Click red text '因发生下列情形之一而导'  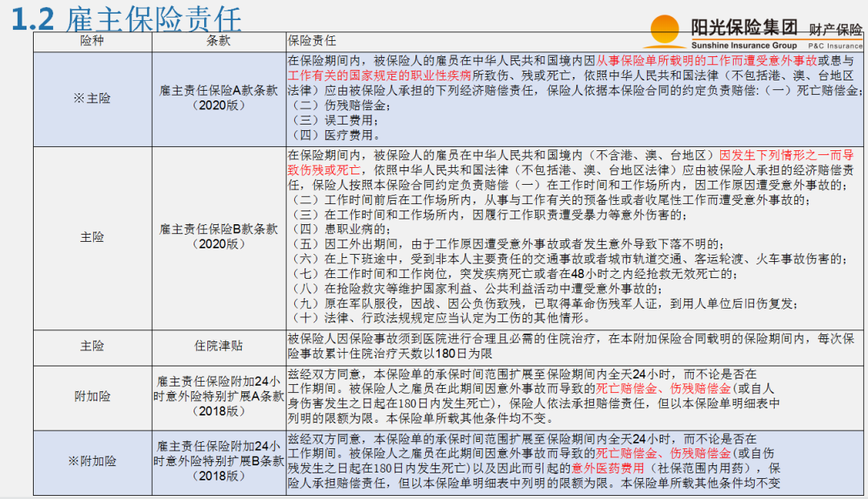pos(787,155)
